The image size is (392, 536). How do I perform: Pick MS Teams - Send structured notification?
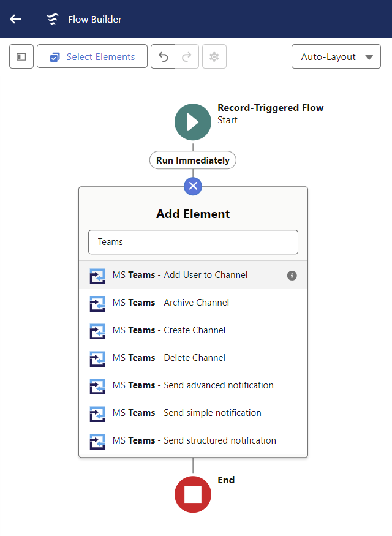click(x=193, y=440)
